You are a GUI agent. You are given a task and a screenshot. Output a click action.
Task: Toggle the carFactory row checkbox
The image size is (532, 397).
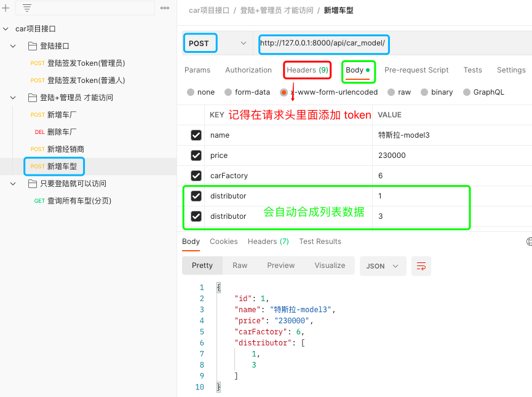click(196, 176)
